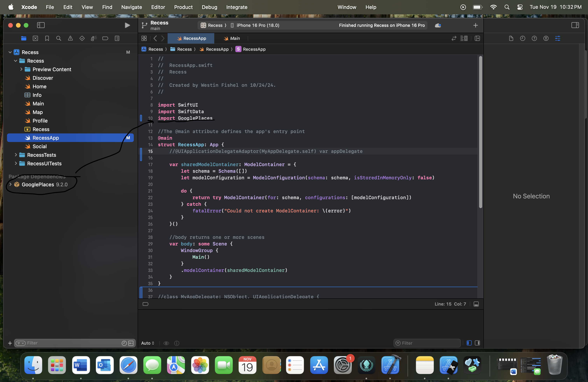
Task: Open the Debug navigator
Action: tap(94, 38)
